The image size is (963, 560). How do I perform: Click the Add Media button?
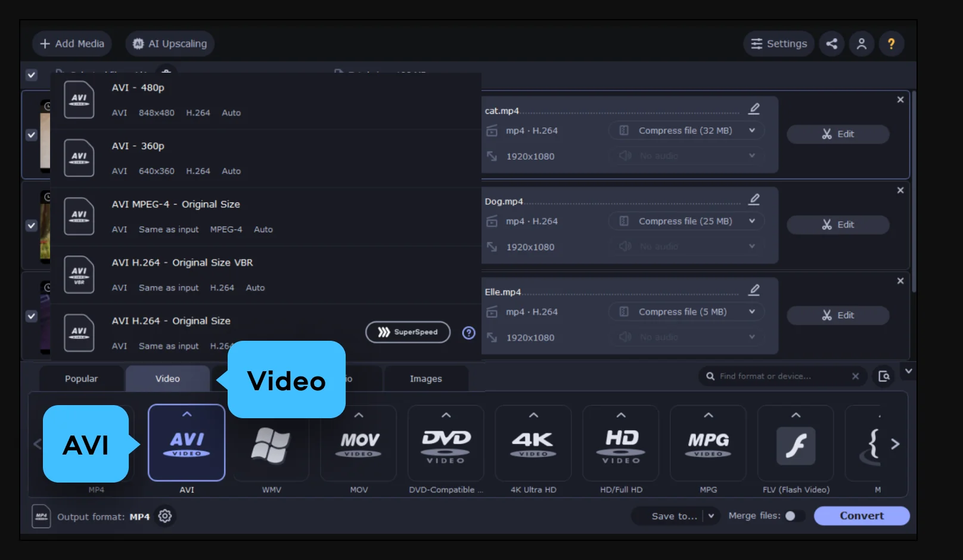coord(72,43)
